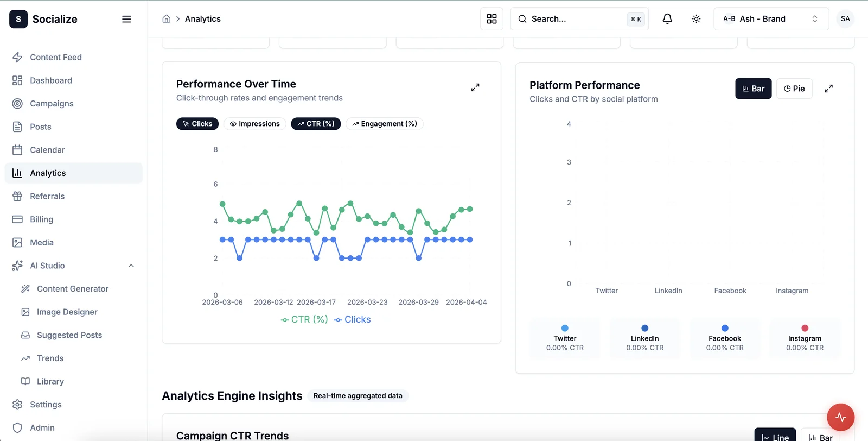Expand Platform Performance chart fullscreen
868x441 pixels.
[828, 89]
